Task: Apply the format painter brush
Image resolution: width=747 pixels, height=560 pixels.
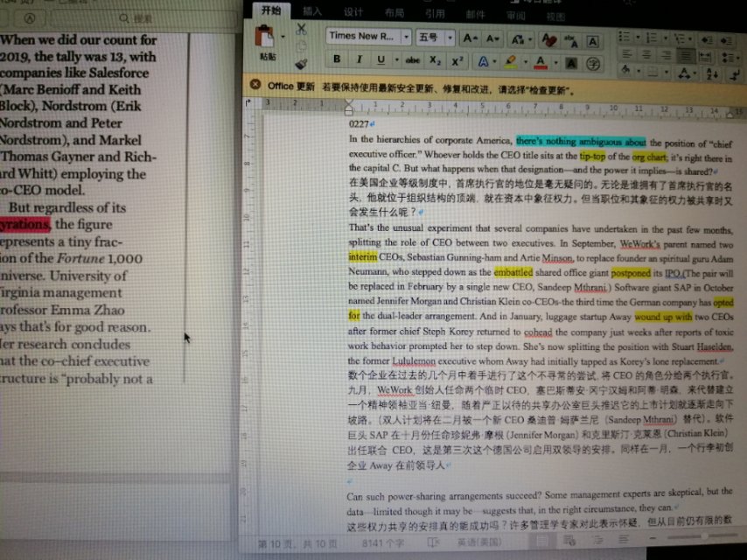Action: 301,64
